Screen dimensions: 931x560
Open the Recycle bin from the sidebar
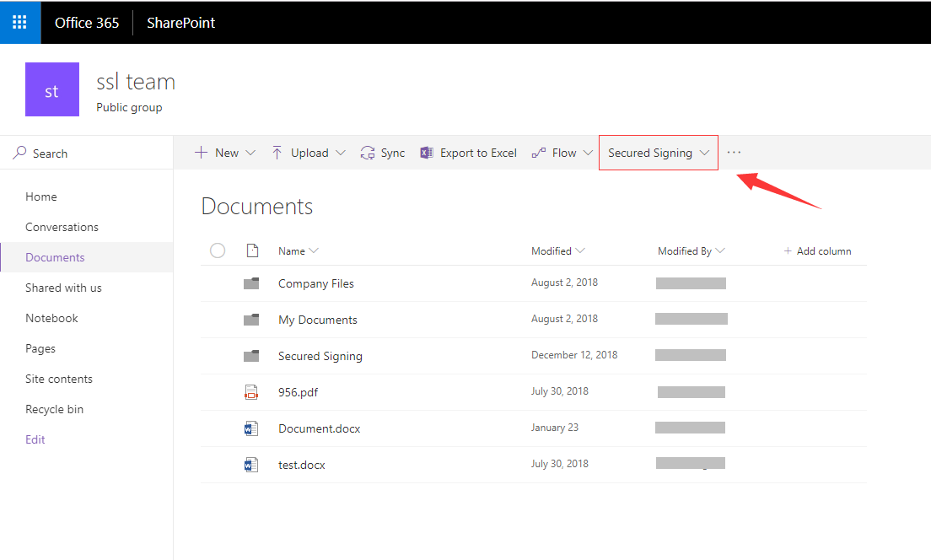[x=54, y=409]
